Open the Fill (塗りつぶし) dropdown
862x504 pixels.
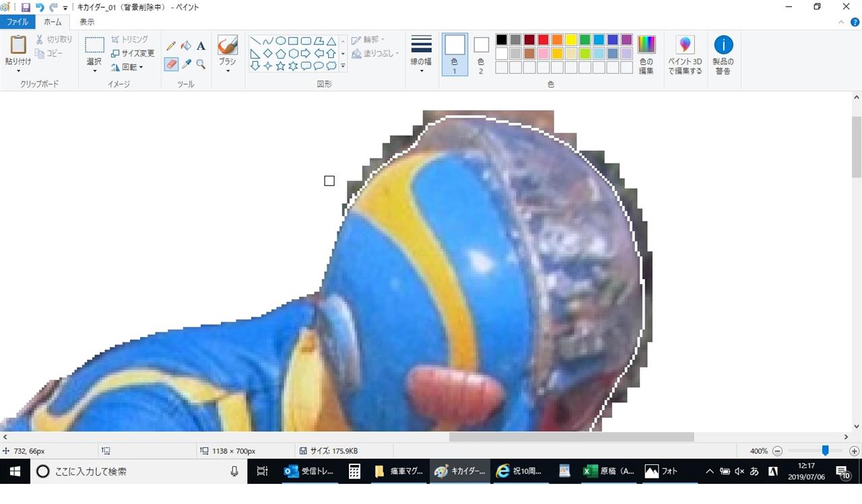376,53
